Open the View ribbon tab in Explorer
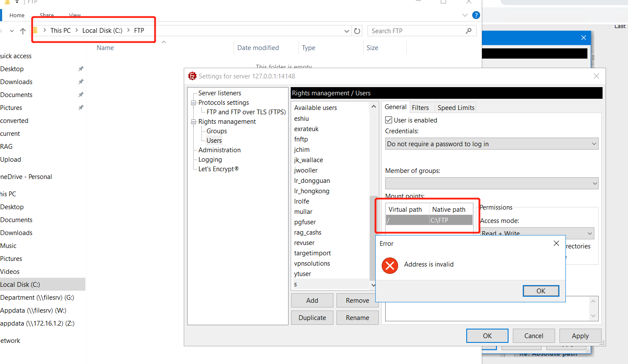The image size is (628, 364). [75, 16]
